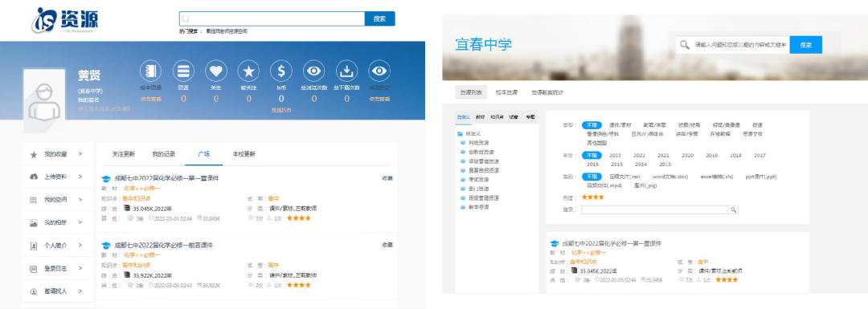The width and height of the screenshot is (868, 309).
Task: Click graduation cap icon of 前言课件 resource
Action: point(106,246)
